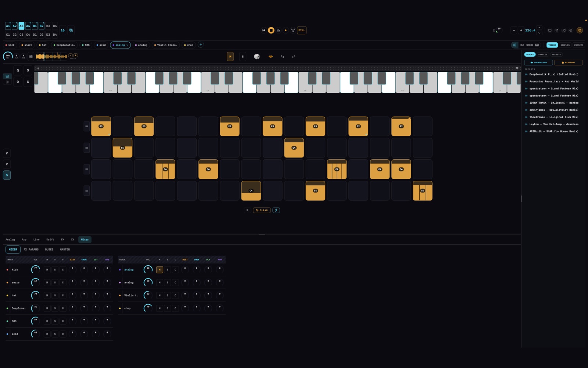
Task: Open the chat bubbles icon
Action: click(x=564, y=31)
